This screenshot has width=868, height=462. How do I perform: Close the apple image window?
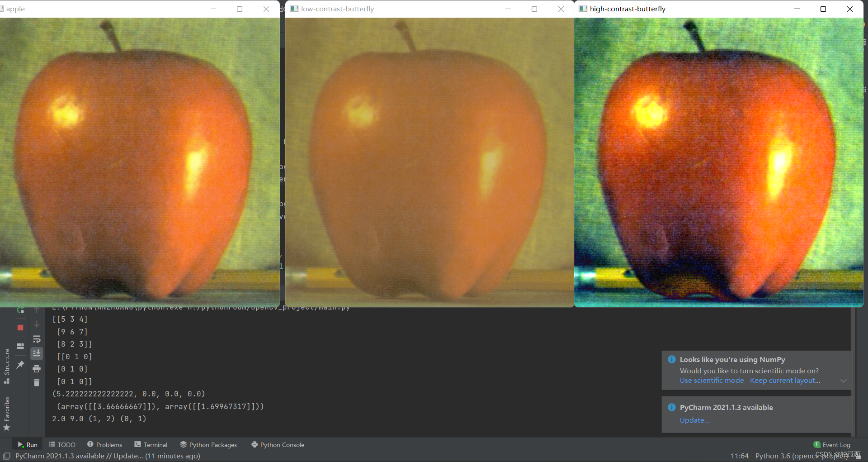266,9
